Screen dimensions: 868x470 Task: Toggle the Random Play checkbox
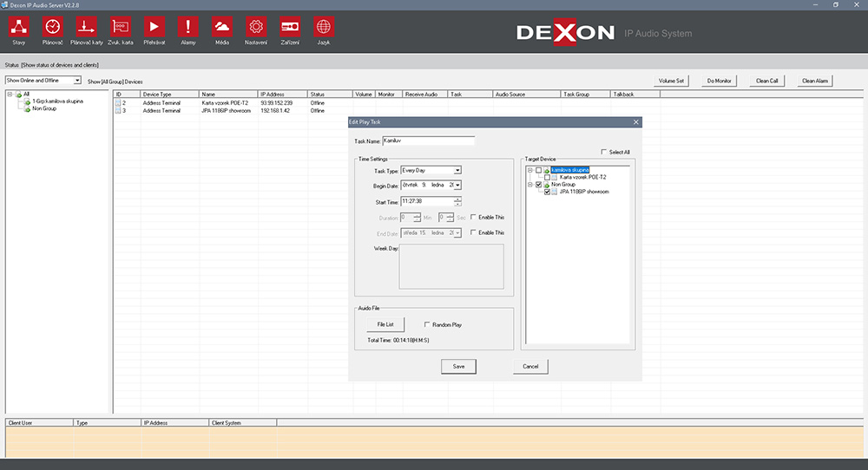pyautogui.click(x=427, y=324)
